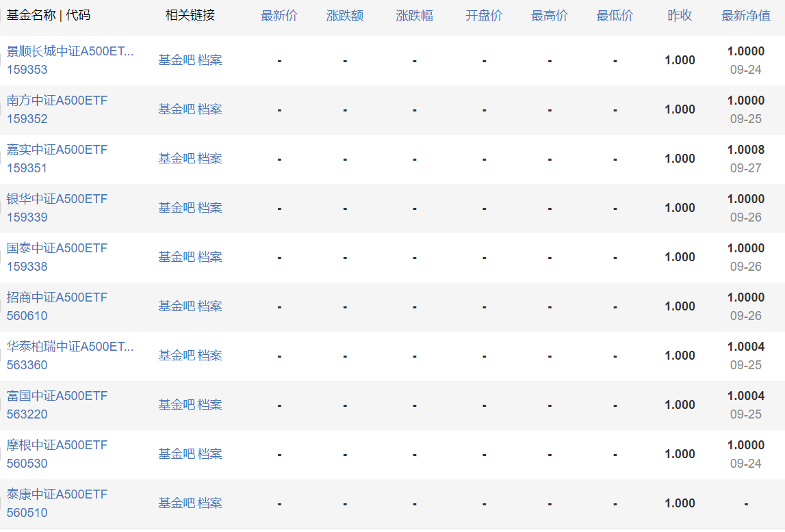Sort by the 昨收 column header
785x532 pixels.
[680, 16]
